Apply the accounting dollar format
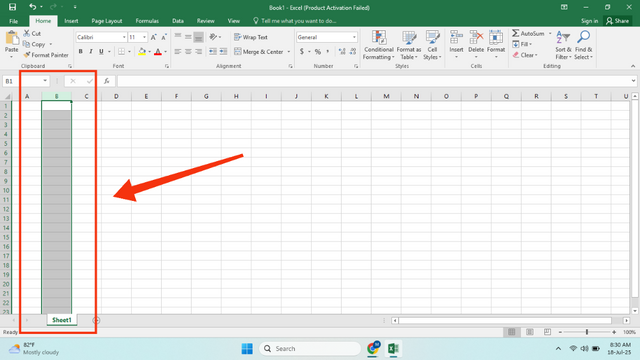640x360 pixels. (x=302, y=51)
